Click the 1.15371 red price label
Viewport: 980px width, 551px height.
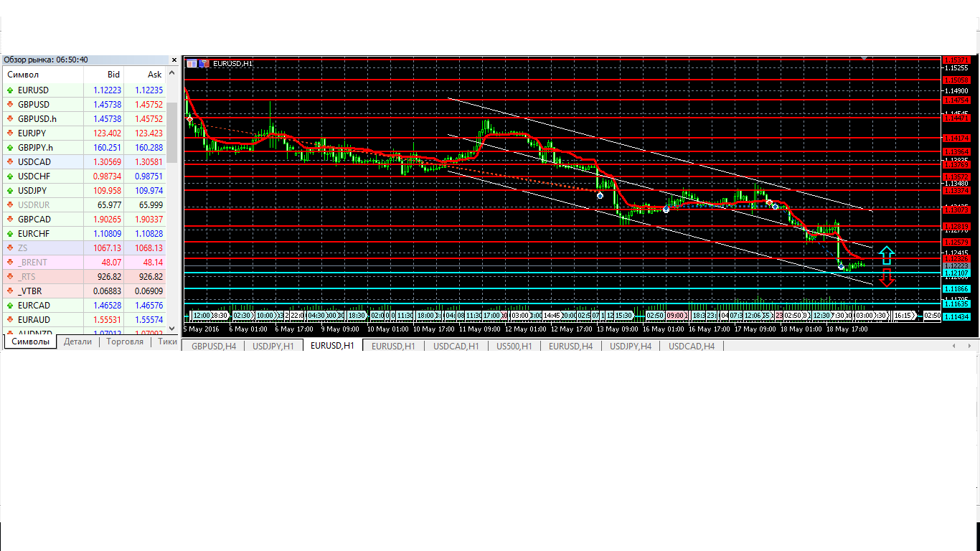point(958,60)
